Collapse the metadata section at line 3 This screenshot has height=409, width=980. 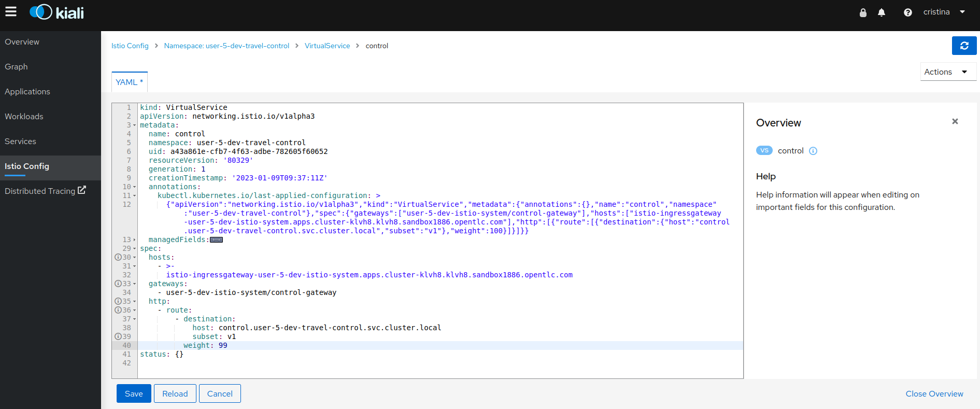pyautogui.click(x=135, y=125)
